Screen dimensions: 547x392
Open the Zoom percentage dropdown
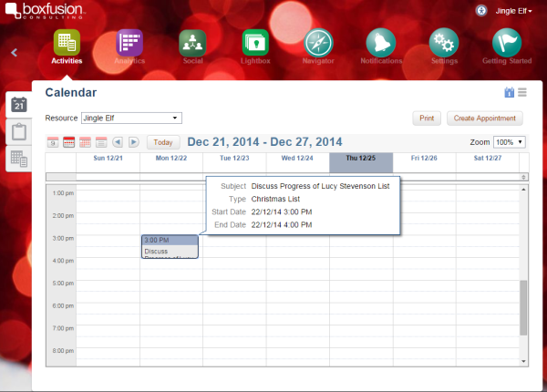tap(509, 142)
